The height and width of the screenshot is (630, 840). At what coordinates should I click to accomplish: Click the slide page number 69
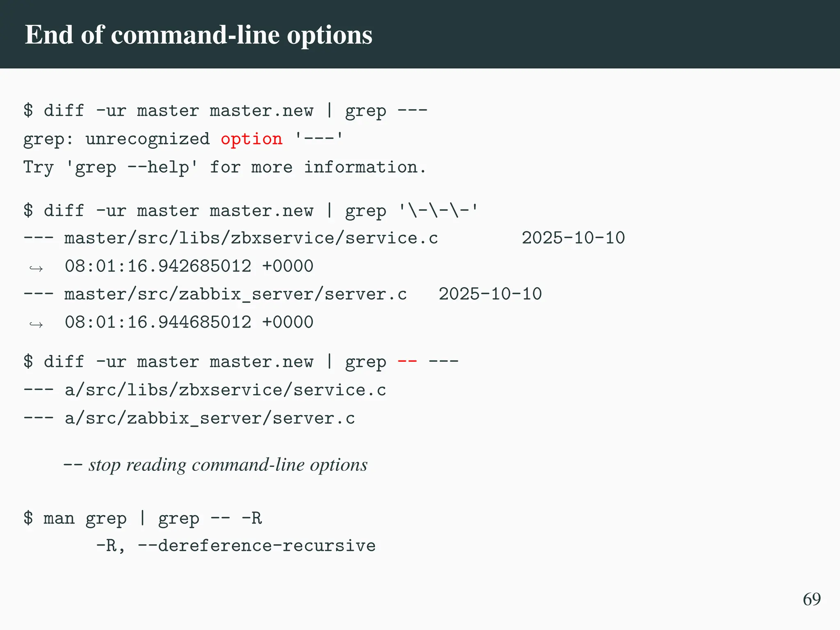coord(812,599)
